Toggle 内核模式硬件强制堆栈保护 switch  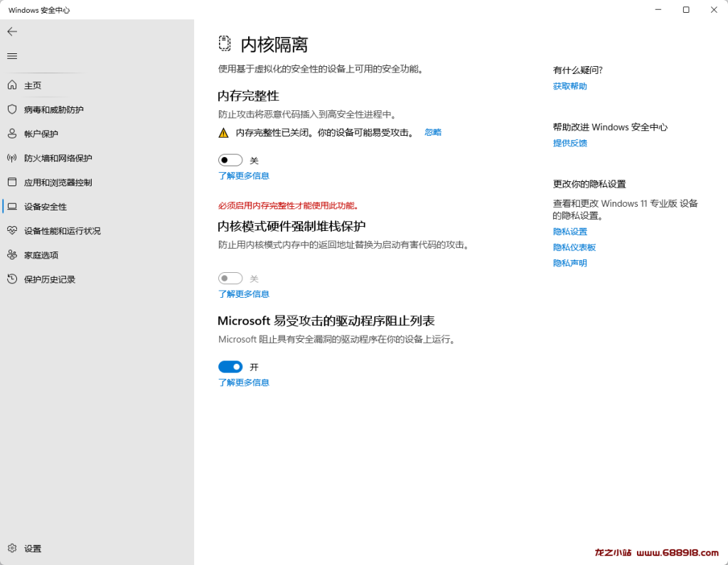(x=230, y=279)
